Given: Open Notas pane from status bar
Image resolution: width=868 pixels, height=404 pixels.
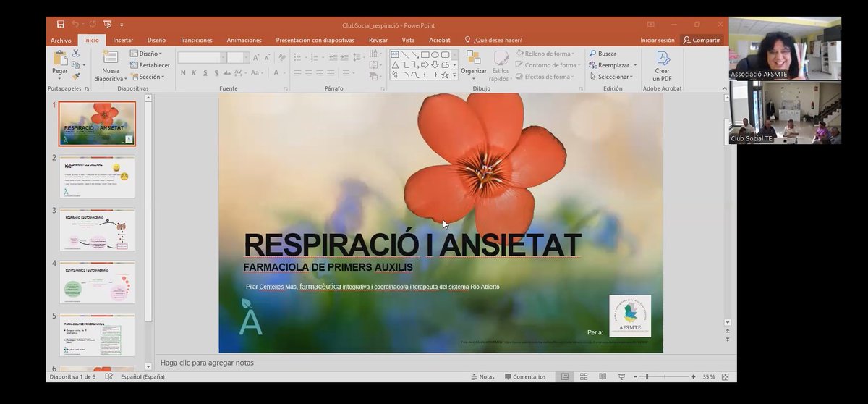Looking at the screenshot, I should pos(482,376).
